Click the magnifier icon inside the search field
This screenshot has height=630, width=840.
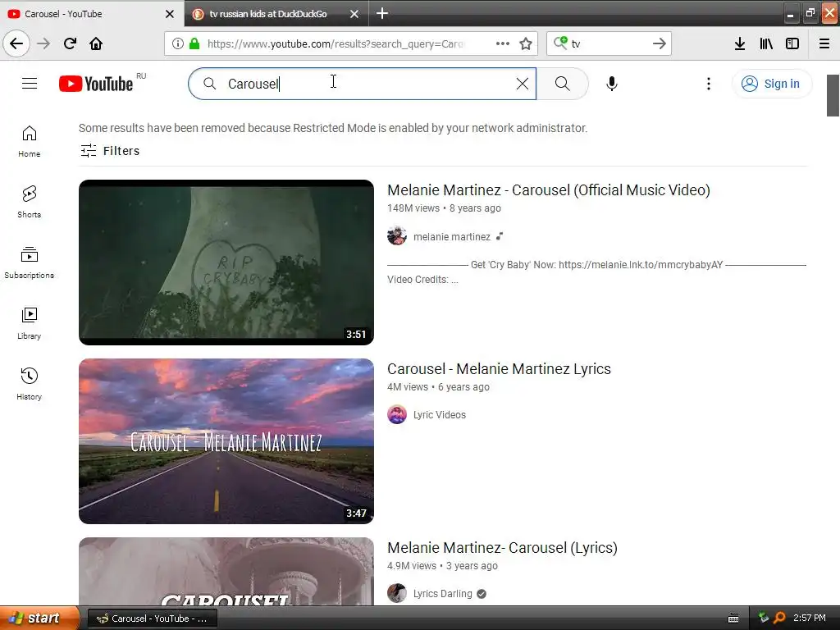click(x=209, y=84)
